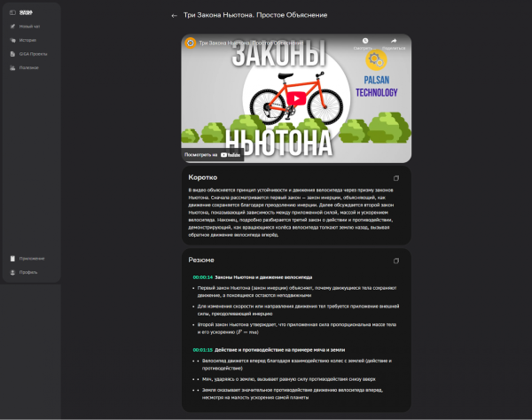Click the Watch Later clock icon
This screenshot has height=420, width=532.
(x=364, y=40)
